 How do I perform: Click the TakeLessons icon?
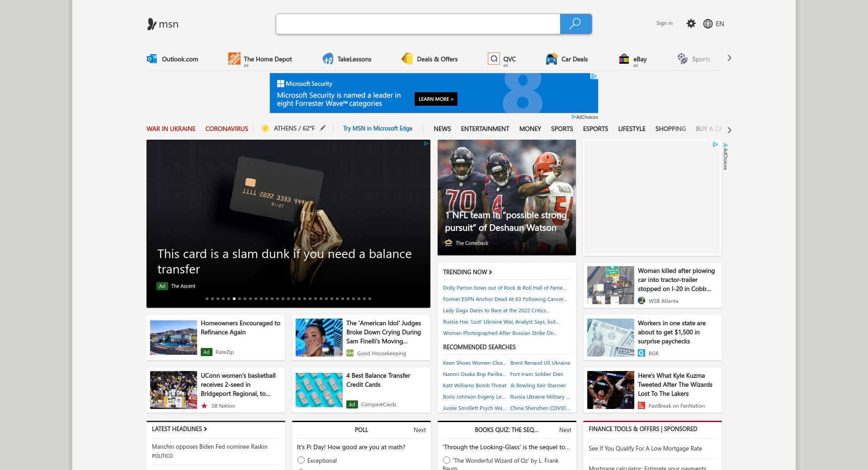click(x=328, y=59)
